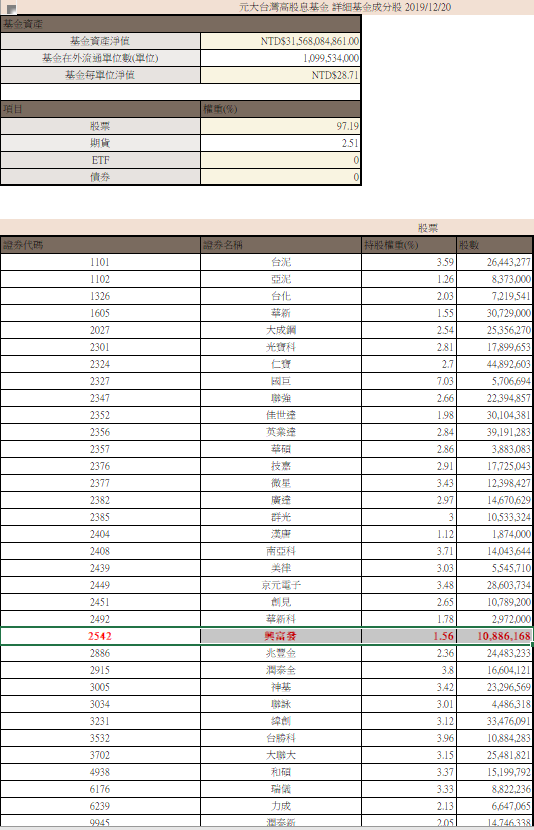The width and height of the screenshot is (534, 830).
Task: Select the unit NAV value NTD$28.71
Action: pyautogui.click(x=335, y=75)
